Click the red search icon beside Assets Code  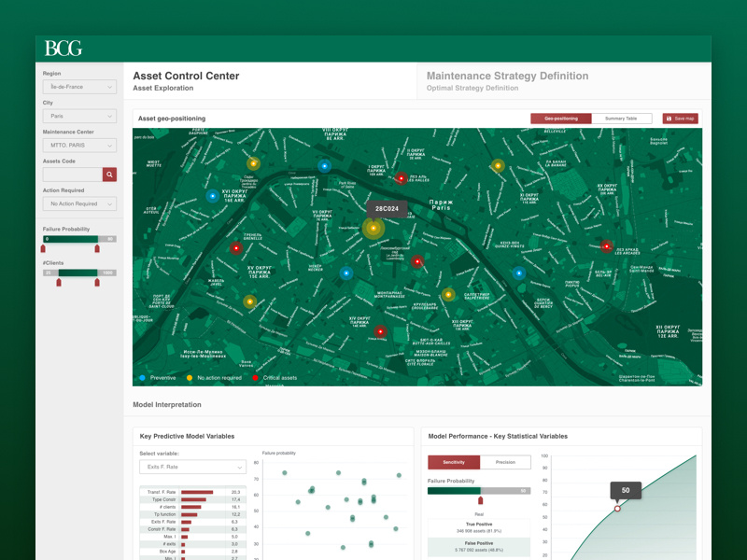tap(109, 175)
